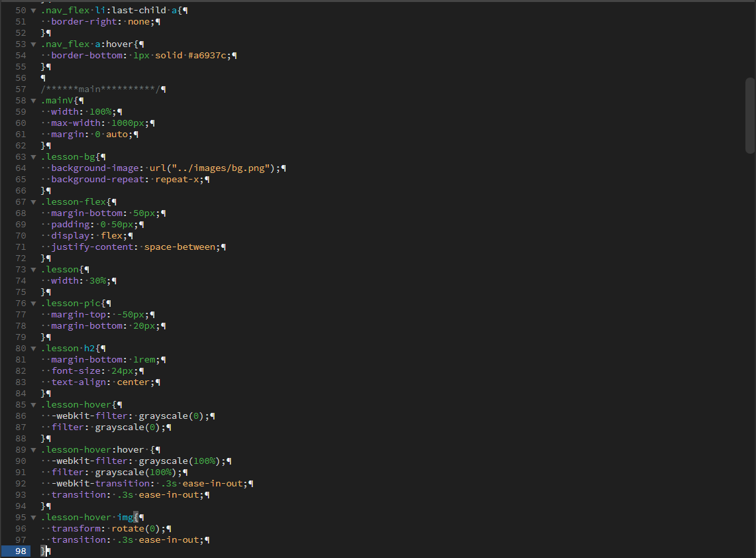
Task: Collapse the .lesson-hover:hover rule
Action: (x=33, y=450)
